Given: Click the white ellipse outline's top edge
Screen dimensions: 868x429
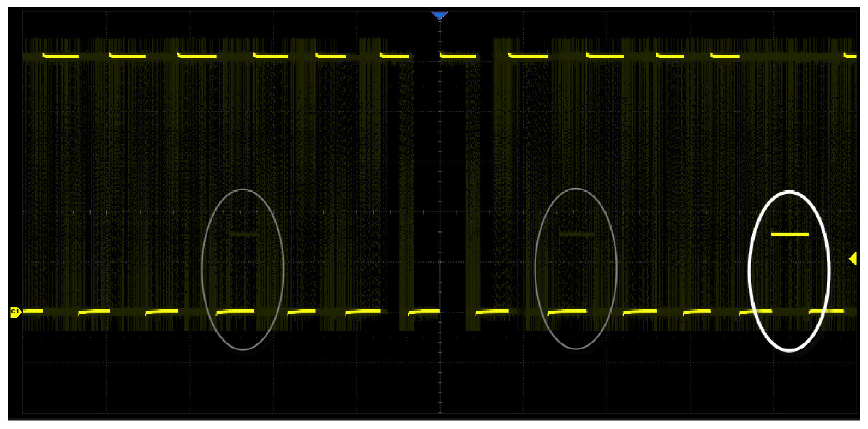Looking at the screenshot, I should 789,192.
